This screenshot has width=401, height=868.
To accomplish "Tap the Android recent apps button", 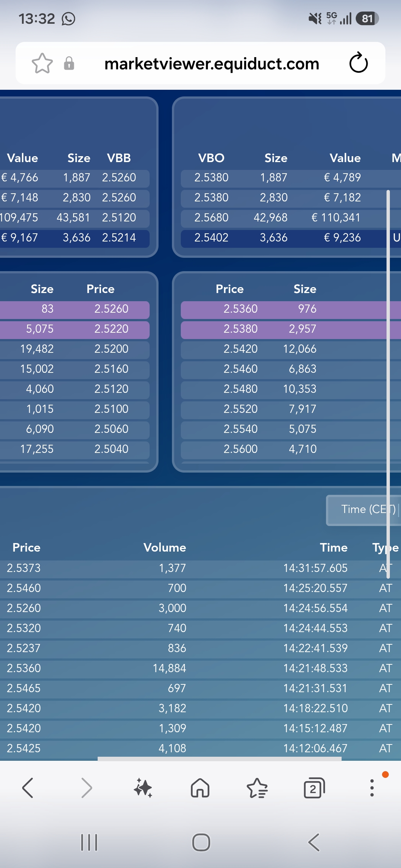I will [x=89, y=842].
